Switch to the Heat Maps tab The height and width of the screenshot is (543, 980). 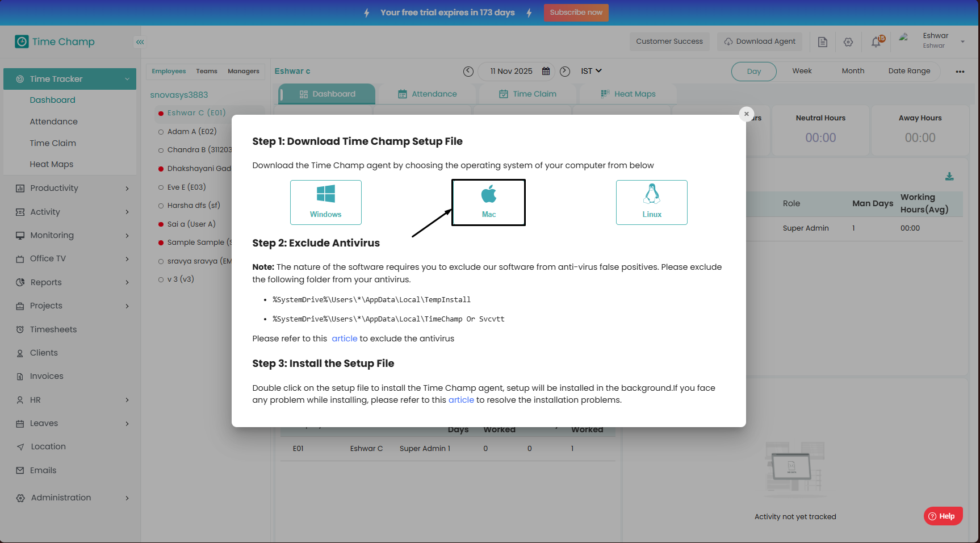[x=628, y=94]
